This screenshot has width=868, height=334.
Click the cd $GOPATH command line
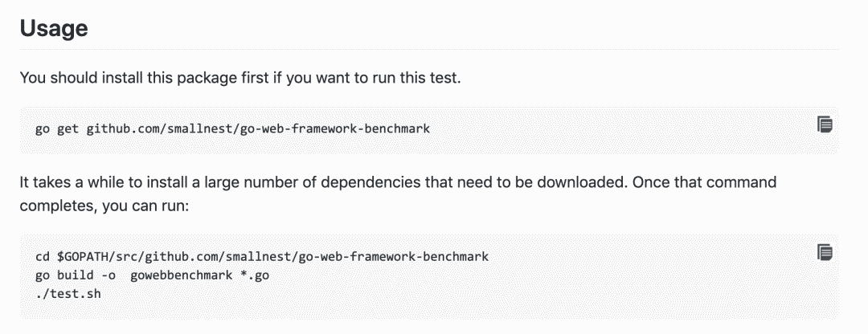262,257
